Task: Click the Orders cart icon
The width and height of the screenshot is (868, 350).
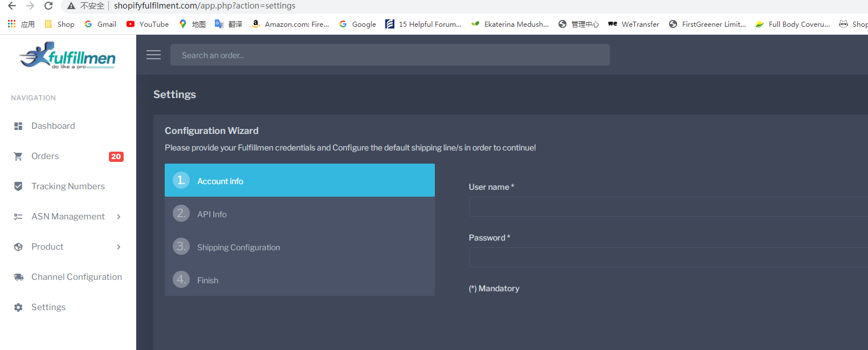Action: (18, 156)
